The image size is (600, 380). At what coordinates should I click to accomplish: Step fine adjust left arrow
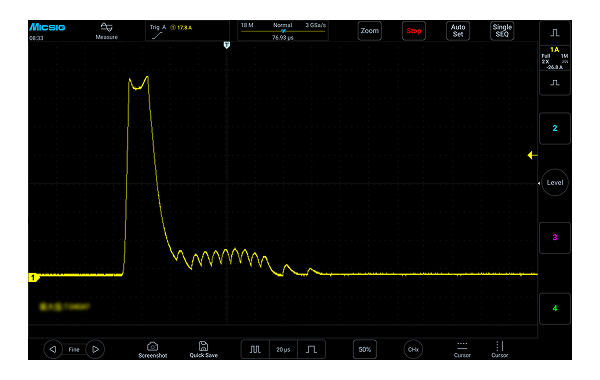pos(53,349)
